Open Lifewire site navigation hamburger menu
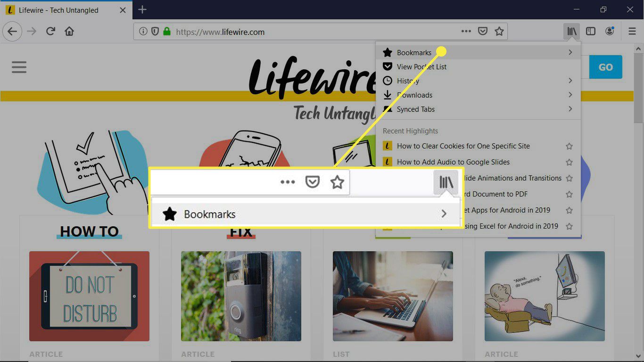644x362 pixels. 19,67
